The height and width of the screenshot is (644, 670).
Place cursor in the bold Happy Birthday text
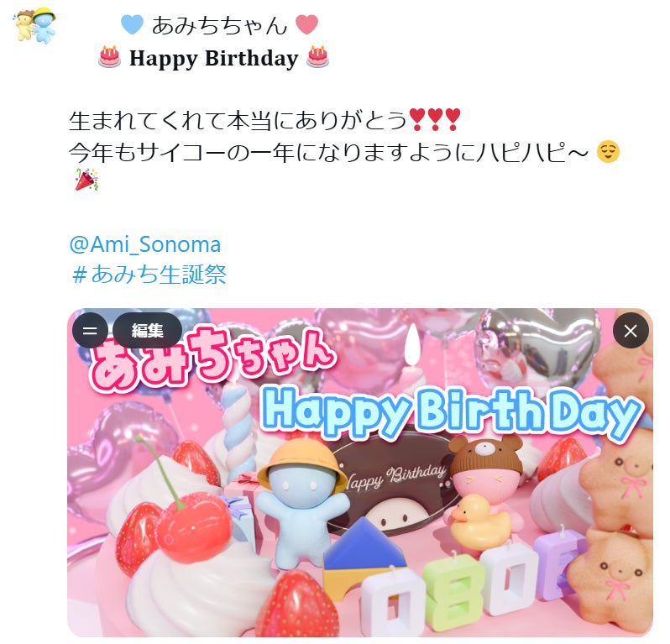(213, 59)
